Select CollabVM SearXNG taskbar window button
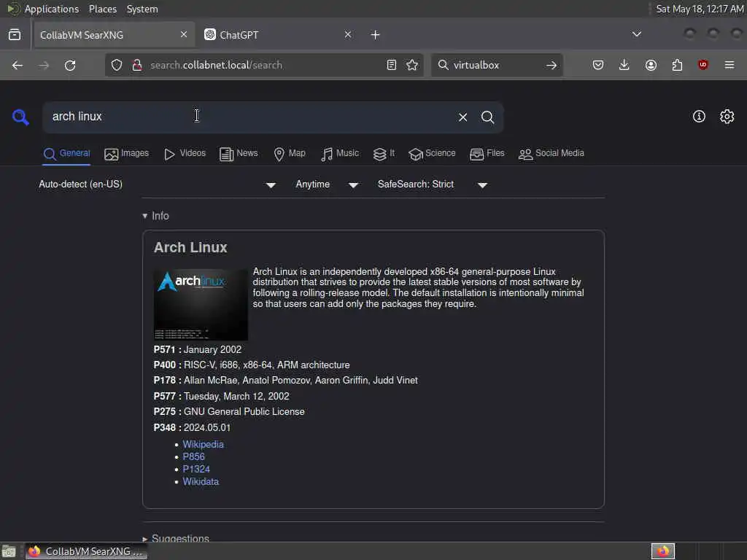Viewport: 747px width, 560px height. [x=86, y=551]
